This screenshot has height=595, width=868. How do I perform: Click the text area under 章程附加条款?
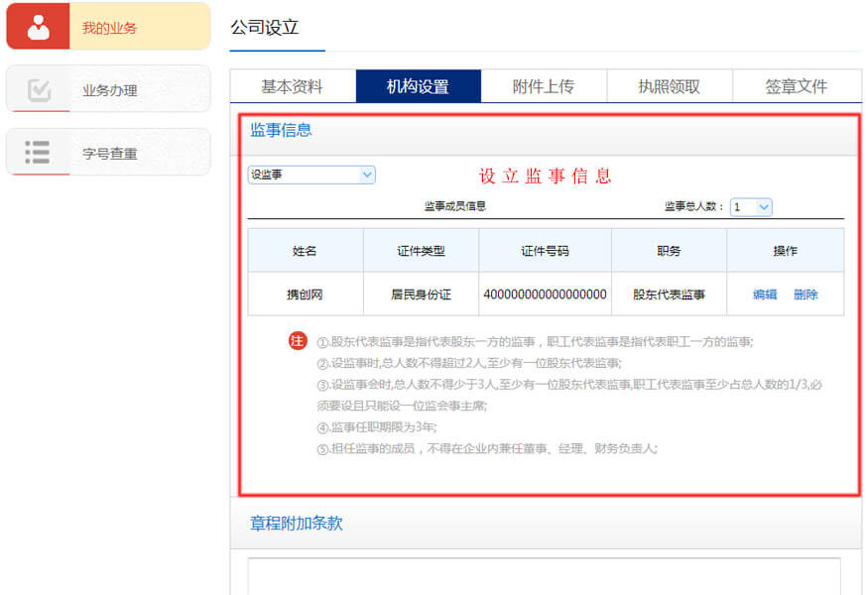tap(546, 580)
